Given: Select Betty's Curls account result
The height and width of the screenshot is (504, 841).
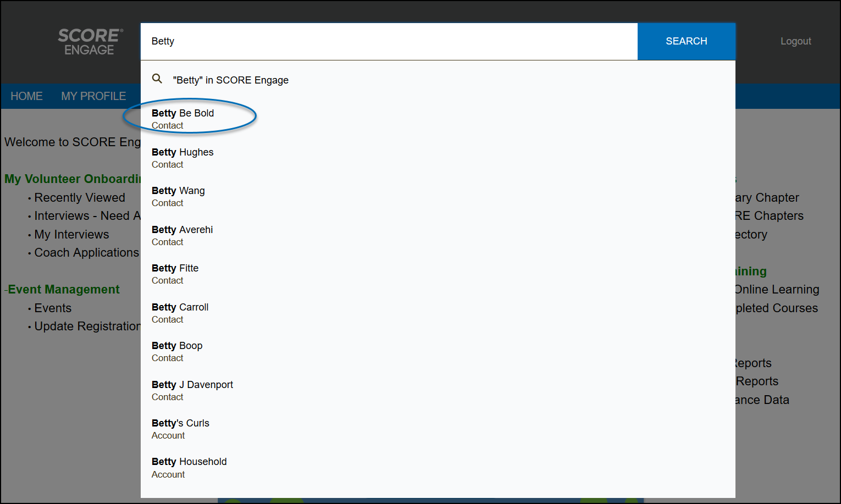Looking at the screenshot, I should (438, 429).
